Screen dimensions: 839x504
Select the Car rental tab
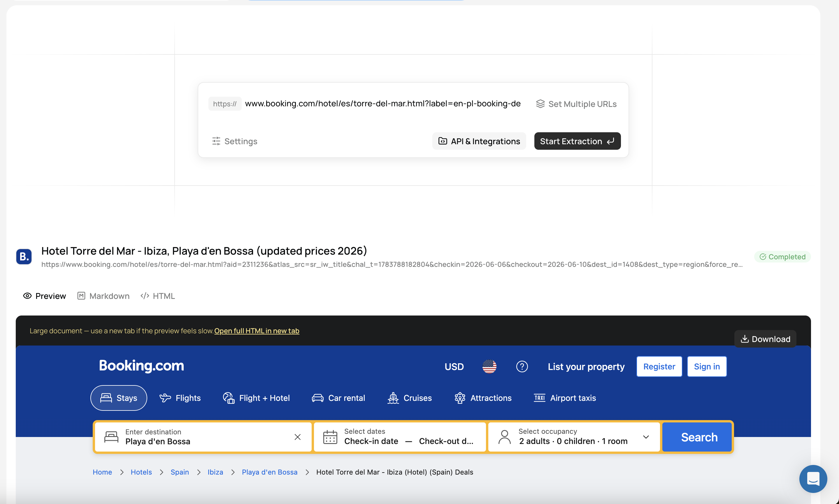(338, 398)
